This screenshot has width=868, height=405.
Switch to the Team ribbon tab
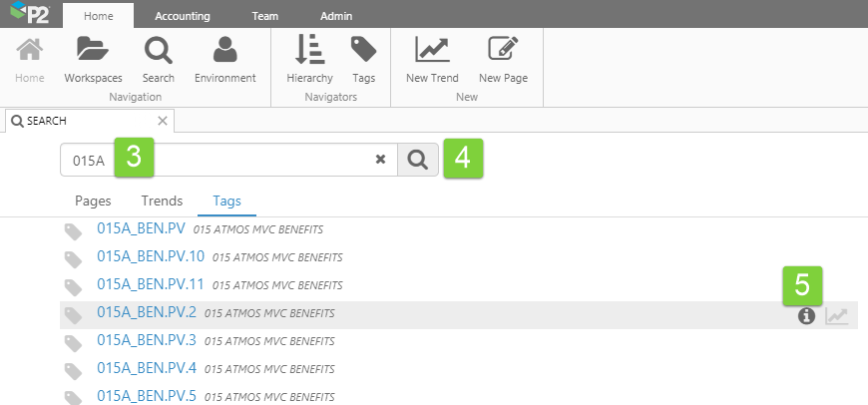tap(265, 15)
